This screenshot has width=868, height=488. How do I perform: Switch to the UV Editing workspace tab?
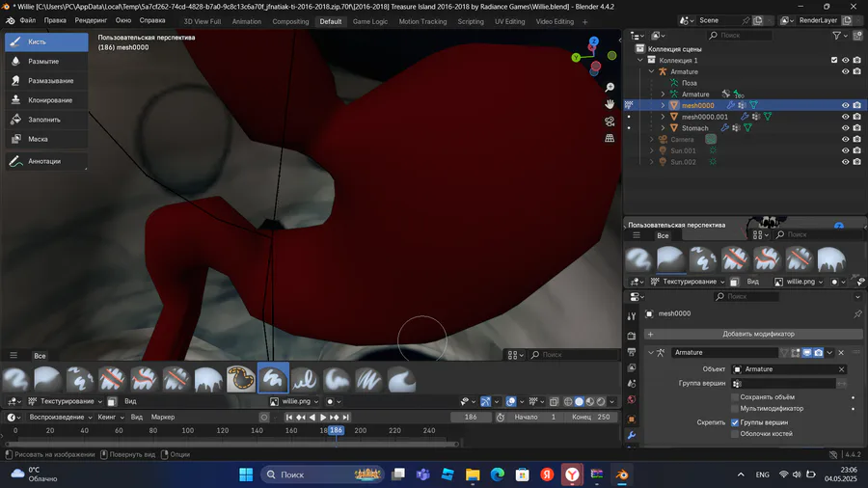pyautogui.click(x=509, y=21)
